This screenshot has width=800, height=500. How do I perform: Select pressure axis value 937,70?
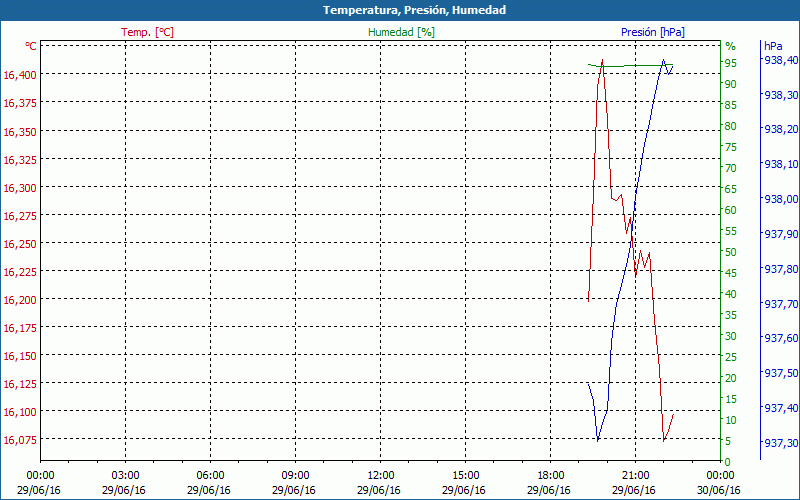click(x=781, y=304)
